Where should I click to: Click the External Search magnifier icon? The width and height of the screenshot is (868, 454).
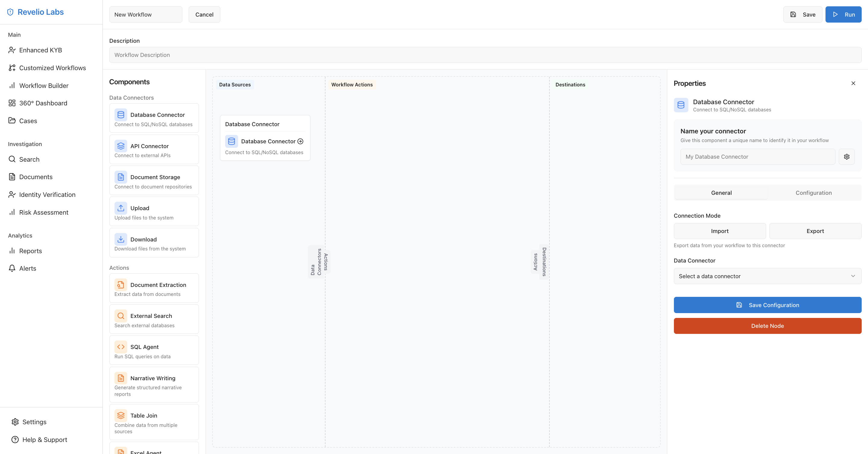pos(121,316)
